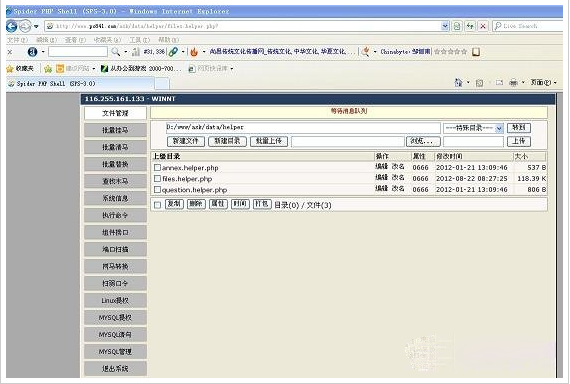Expand the address bar URL dropdown
The width and height of the screenshot is (570, 384).
(445, 26)
